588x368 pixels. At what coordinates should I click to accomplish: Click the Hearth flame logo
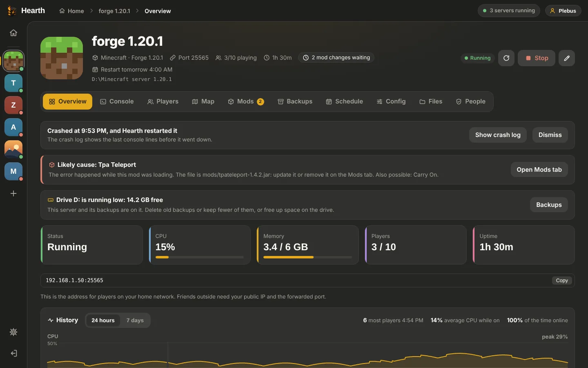click(x=12, y=11)
